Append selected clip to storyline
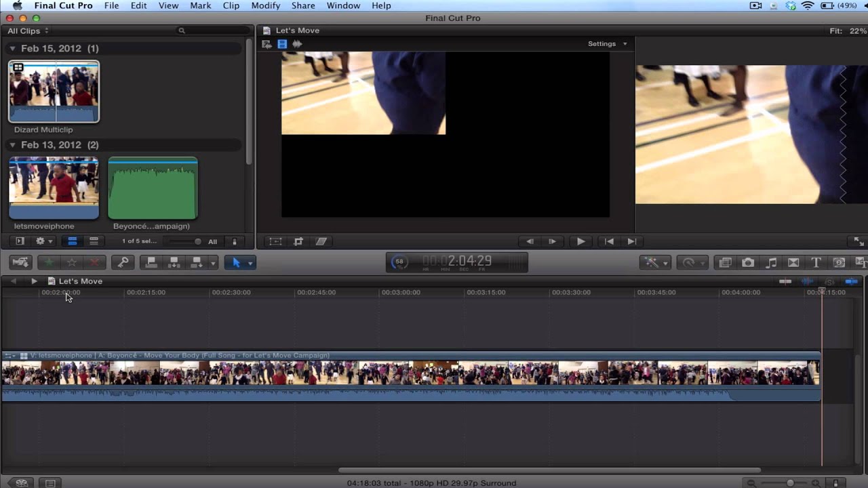Viewport: 868px width, 488px height. (x=197, y=262)
